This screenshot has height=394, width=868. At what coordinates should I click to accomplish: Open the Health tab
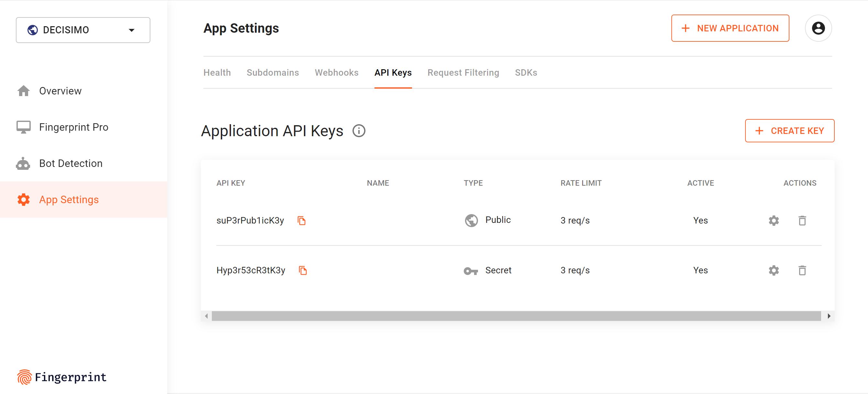pyautogui.click(x=217, y=72)
